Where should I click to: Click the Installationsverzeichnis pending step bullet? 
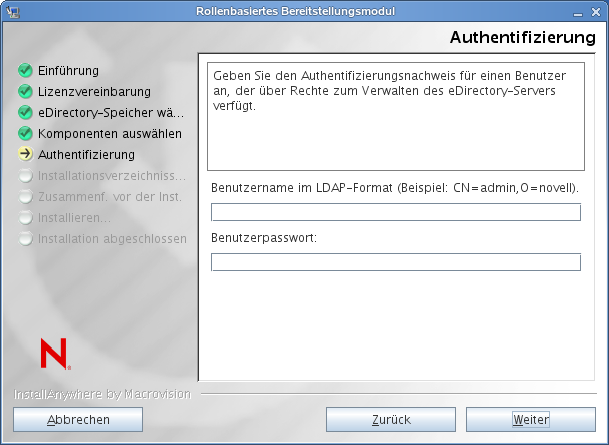click(25, 176)
